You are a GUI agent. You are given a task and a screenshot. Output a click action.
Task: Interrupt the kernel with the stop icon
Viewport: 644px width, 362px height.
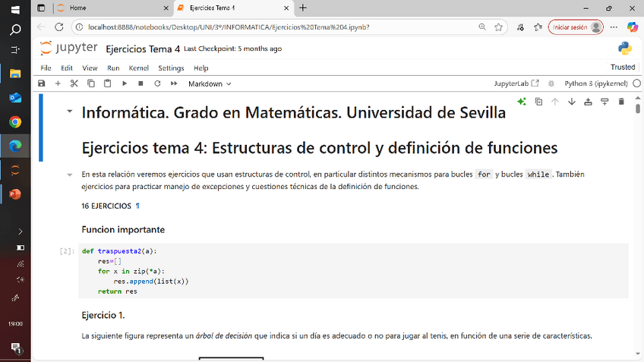pos(140,83)
